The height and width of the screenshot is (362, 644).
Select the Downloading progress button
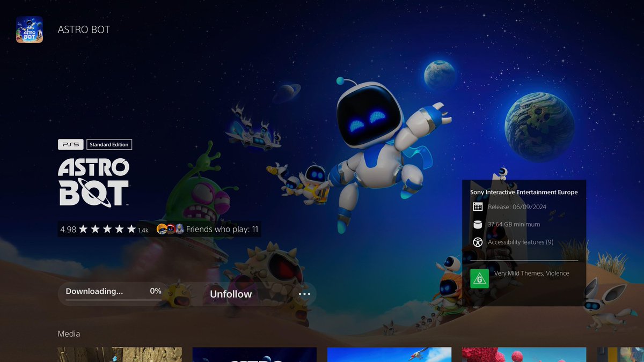(113, 294)
